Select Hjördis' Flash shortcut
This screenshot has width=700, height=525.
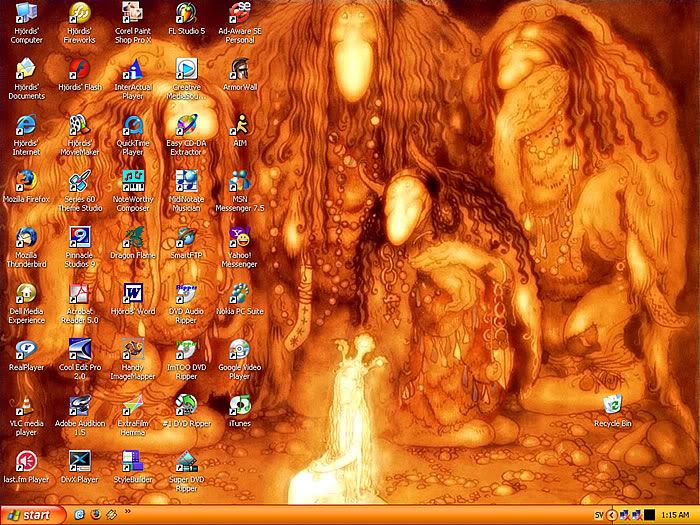pyautogui.click(x=79, y=69)
